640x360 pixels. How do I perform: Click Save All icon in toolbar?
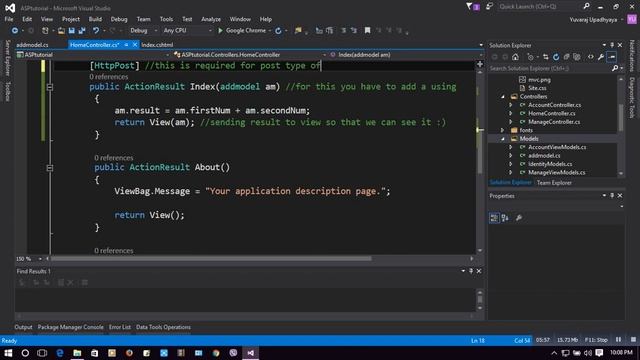click(x=82, y=31)
